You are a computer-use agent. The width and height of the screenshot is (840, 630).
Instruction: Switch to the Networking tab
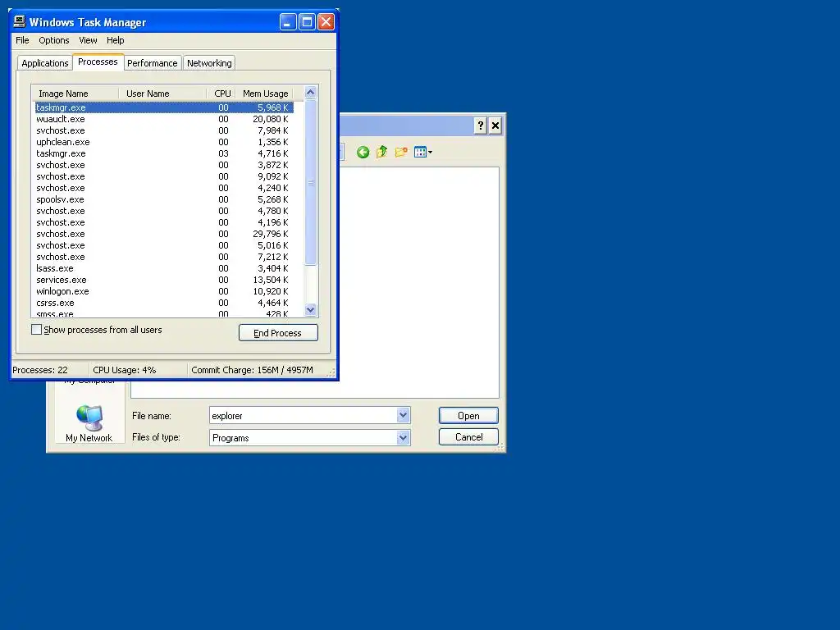click(x=209, y=63)
